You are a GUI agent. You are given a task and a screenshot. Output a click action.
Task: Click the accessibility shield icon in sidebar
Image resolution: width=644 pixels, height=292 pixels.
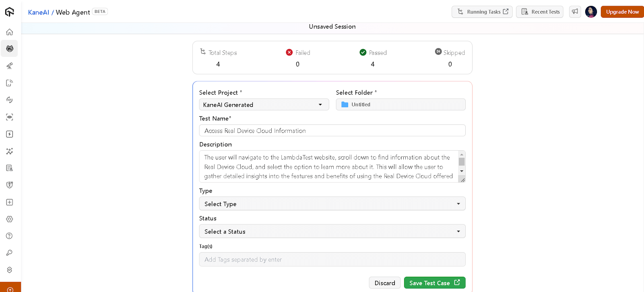pos(10,185)
